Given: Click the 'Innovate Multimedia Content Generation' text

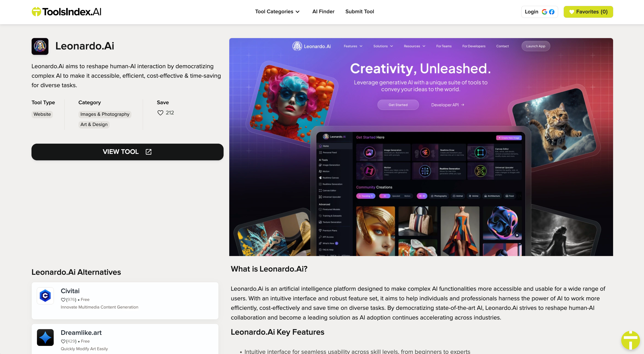Looking at the screenshot, I should point(99,307).
